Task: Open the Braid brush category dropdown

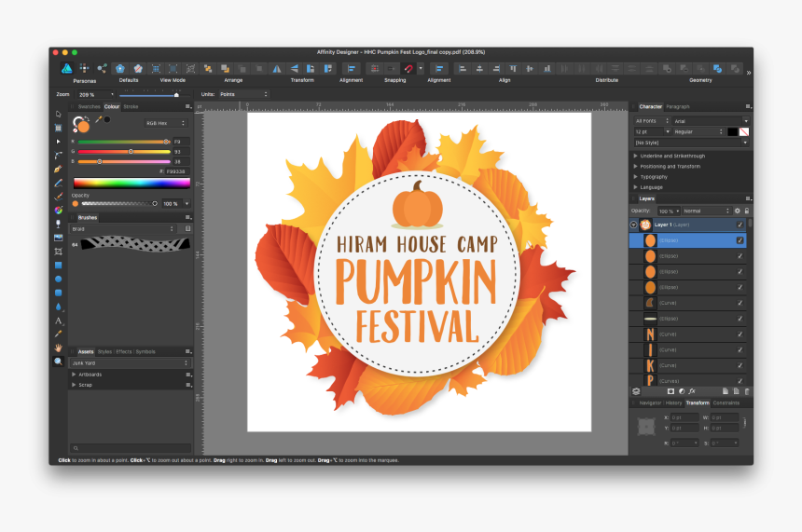Action: pos(123,229)
